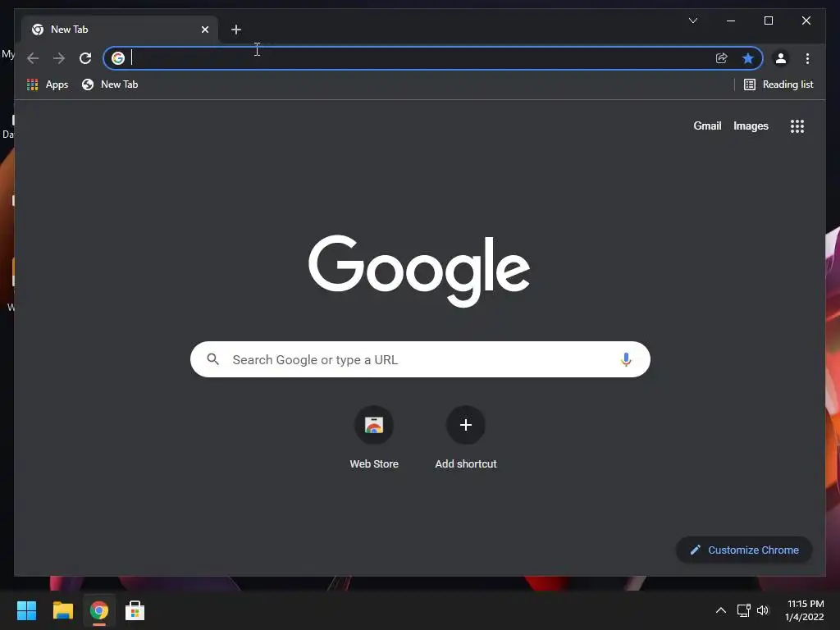
Task: Open the tab search dropdown chevron
Action: (692, 21)
